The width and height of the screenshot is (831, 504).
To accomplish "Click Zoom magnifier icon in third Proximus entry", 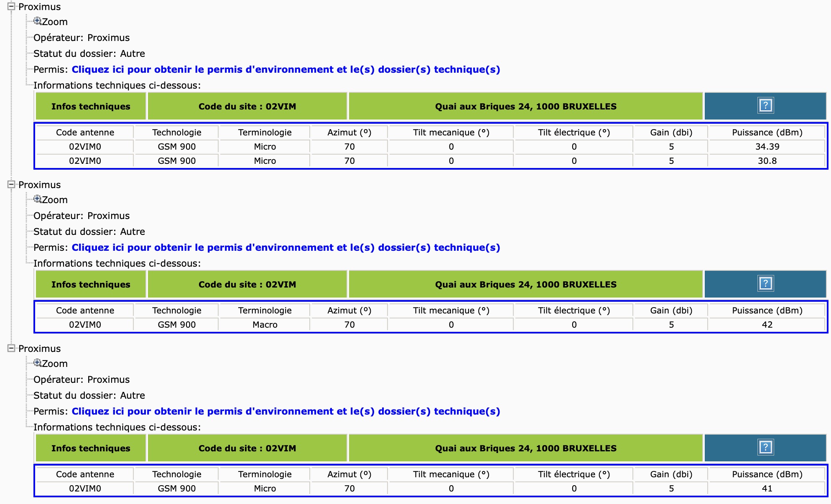I will 38,363.
